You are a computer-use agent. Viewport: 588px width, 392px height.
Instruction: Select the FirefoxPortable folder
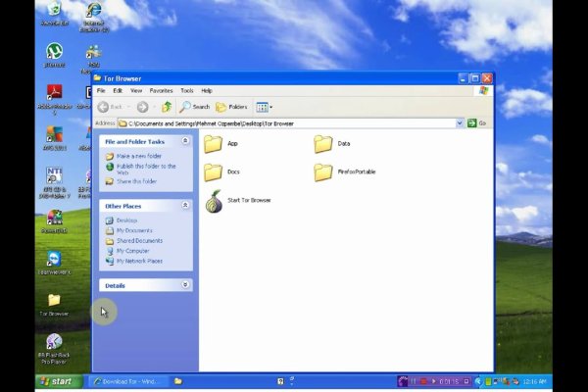pos(323,172)
